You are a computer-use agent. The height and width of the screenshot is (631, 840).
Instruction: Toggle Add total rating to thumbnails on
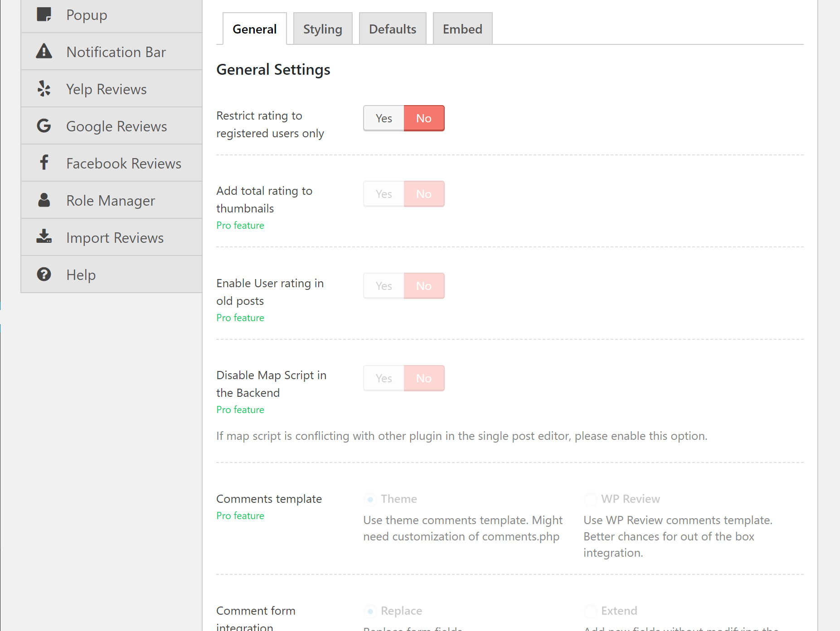point(383,193)
